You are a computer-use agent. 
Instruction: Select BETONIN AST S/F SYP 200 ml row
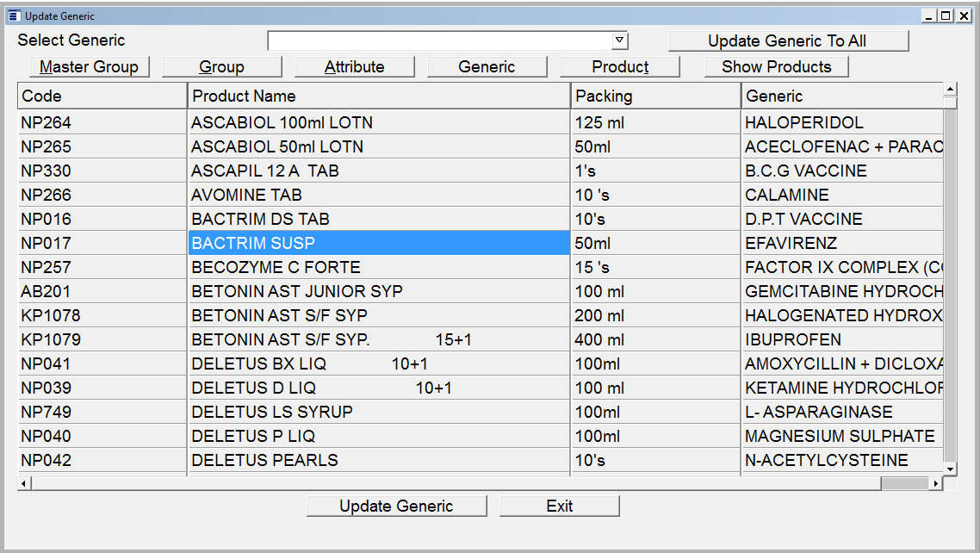tap(379, 315)
